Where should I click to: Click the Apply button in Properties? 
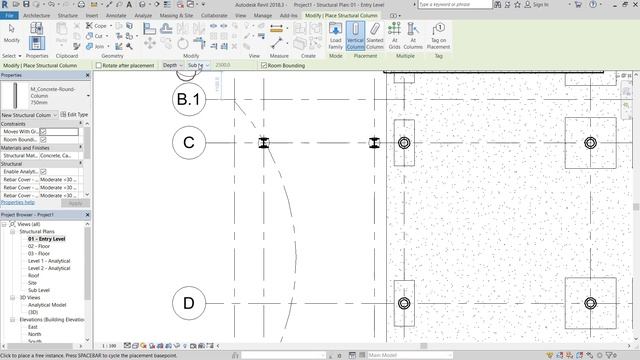click(x=76, y=203)
